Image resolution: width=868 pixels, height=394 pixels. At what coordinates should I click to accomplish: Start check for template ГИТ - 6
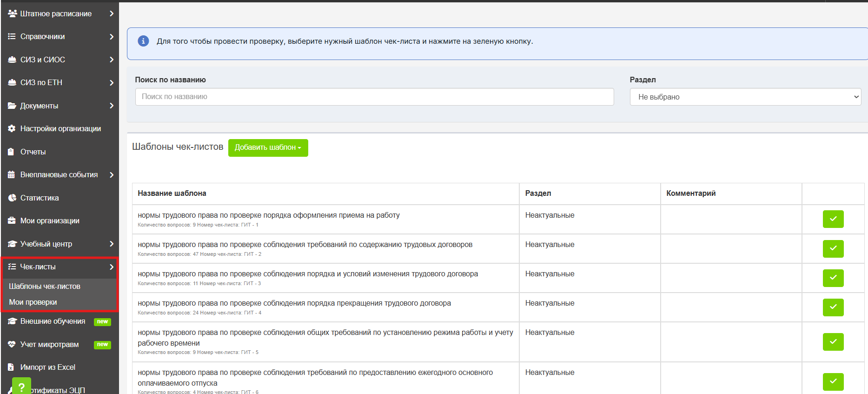tap(833, 381)
